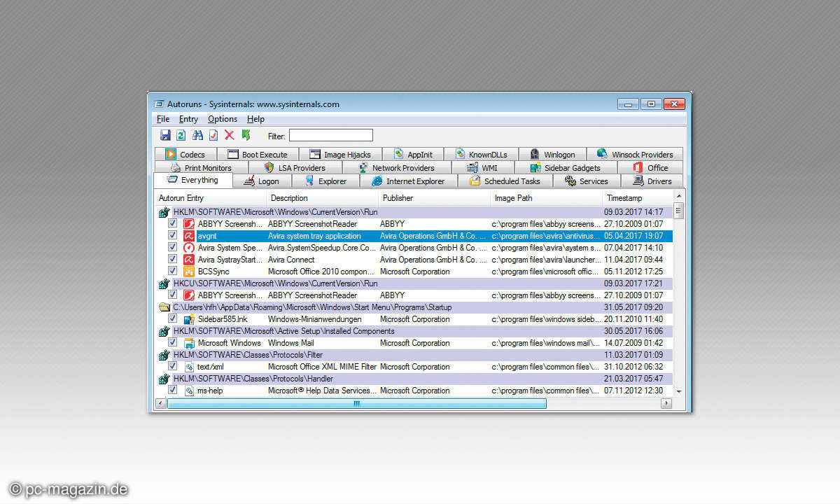Sort by the Timestamp column header

[x=624, y=198]
